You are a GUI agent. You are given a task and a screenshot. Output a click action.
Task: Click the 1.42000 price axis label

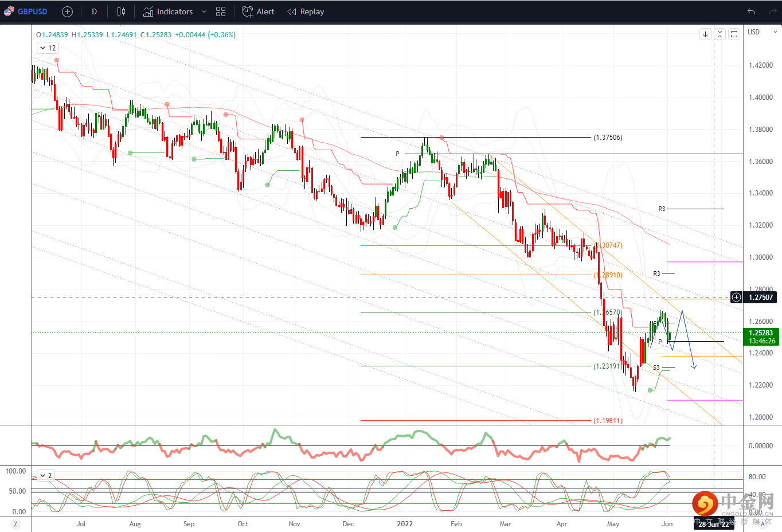761,65
